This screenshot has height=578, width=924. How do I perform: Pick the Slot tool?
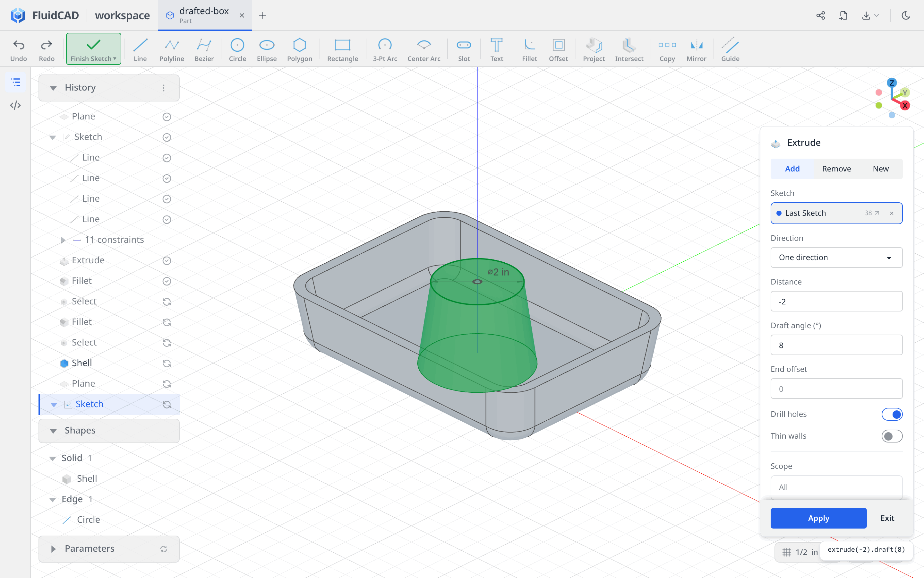(464, 50)
